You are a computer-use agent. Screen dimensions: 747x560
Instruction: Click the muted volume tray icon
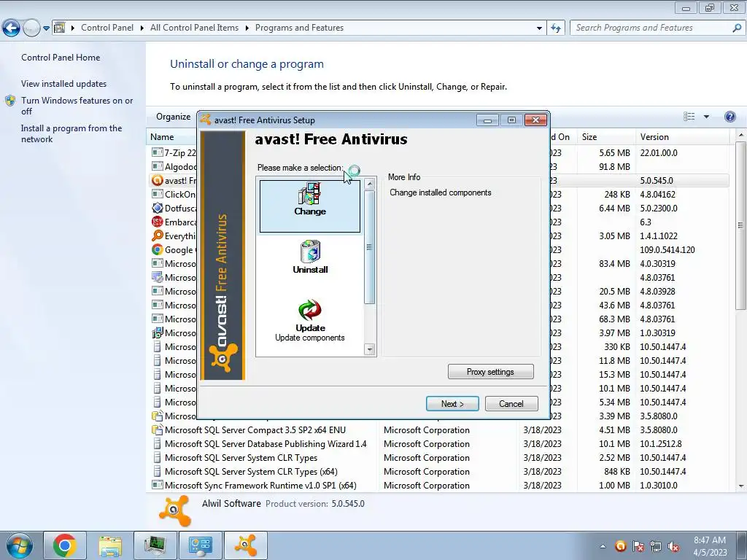[x=673, y=546]
